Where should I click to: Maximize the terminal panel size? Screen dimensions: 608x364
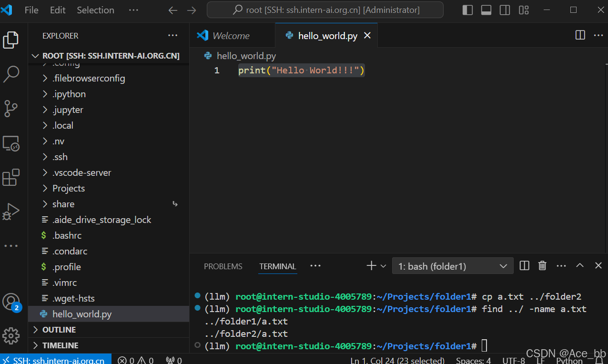(x=580, y=266)
